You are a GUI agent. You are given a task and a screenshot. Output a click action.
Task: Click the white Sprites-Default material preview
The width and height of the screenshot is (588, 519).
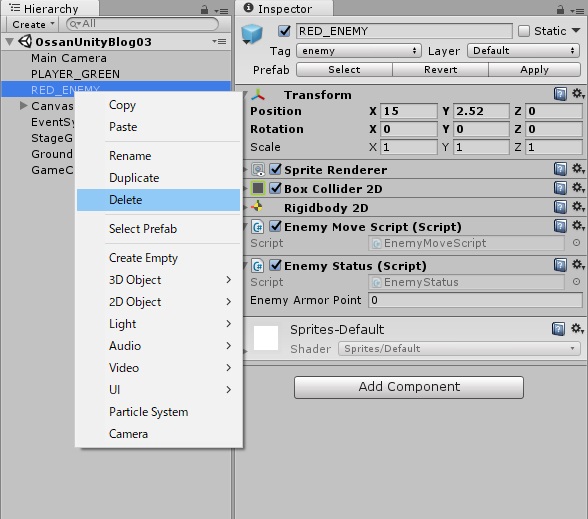coord(266,338)
